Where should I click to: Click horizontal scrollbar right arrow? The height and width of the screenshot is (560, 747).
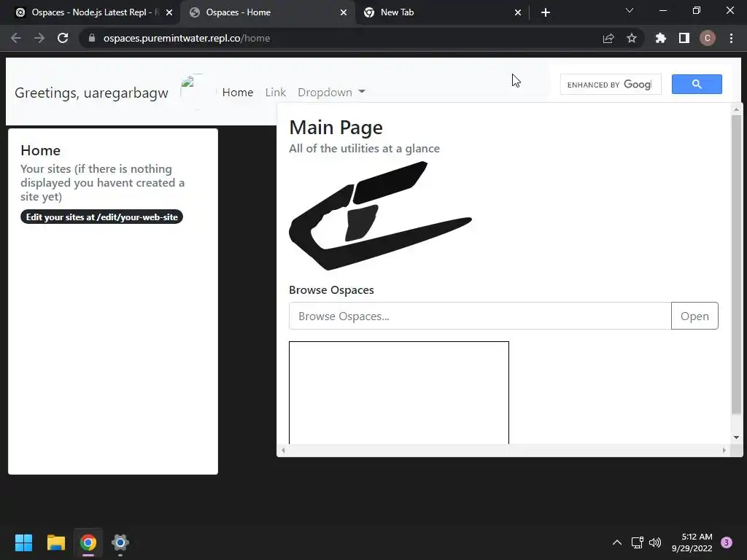[724, 450]
